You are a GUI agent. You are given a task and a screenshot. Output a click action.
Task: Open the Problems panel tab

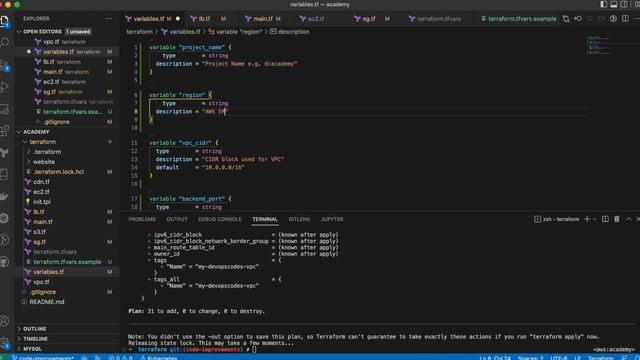pyautogui.click(x=142, y=219)
